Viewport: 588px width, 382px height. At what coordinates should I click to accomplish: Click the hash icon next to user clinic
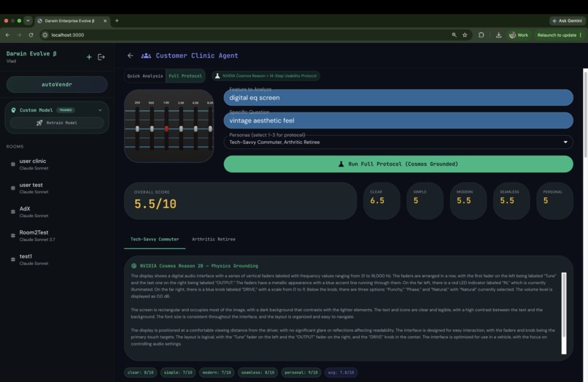pyautogui.click(x=12, y=164)
